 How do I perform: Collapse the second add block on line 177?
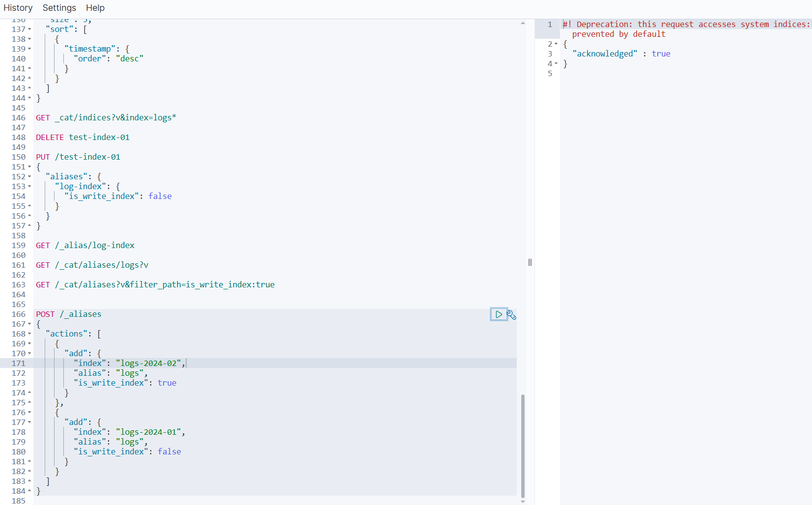(29, 422)
